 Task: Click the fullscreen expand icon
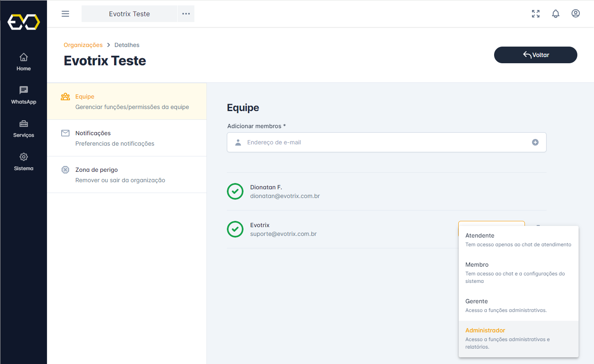tap(536, 14)
